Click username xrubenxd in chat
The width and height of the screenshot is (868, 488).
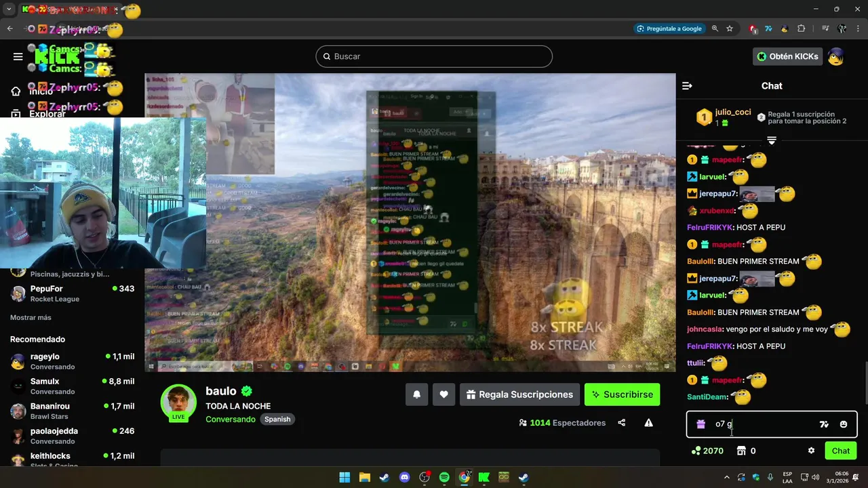point(717,211)
